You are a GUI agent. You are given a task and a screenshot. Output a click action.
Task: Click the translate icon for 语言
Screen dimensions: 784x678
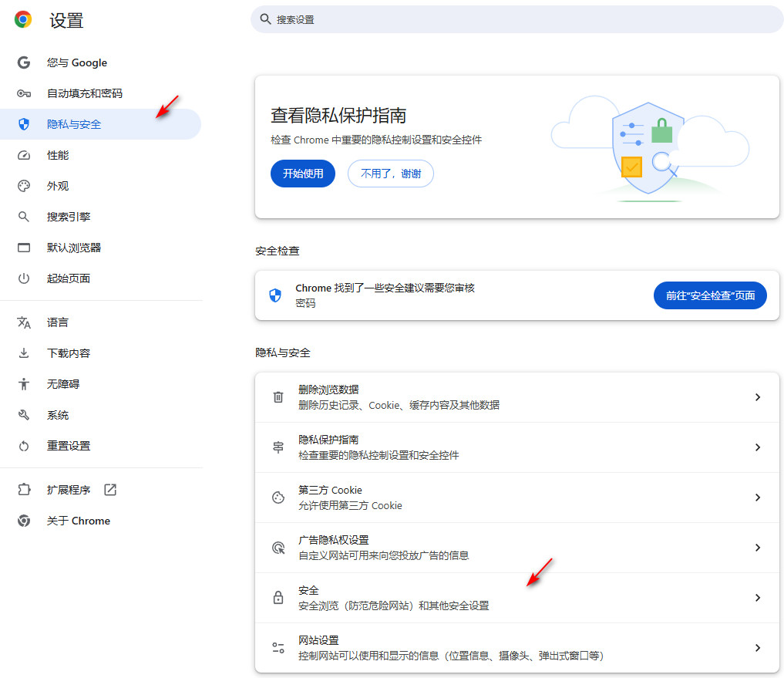coord(23,322)
